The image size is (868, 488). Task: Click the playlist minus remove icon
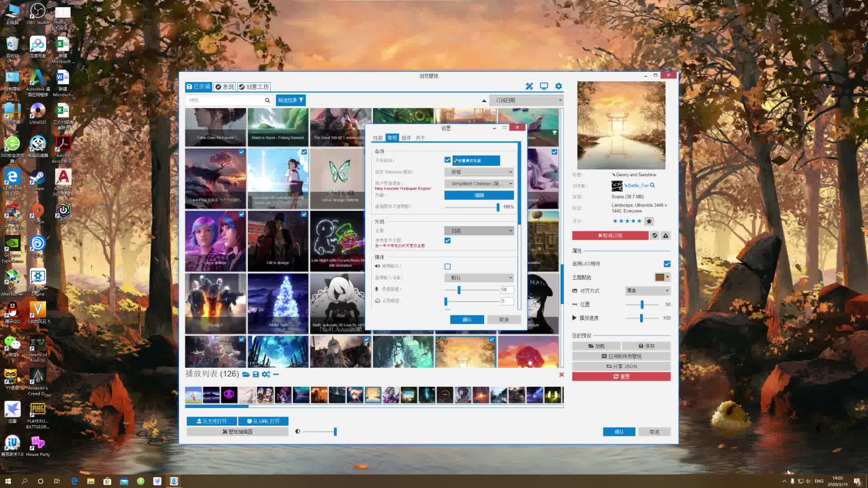276,374
